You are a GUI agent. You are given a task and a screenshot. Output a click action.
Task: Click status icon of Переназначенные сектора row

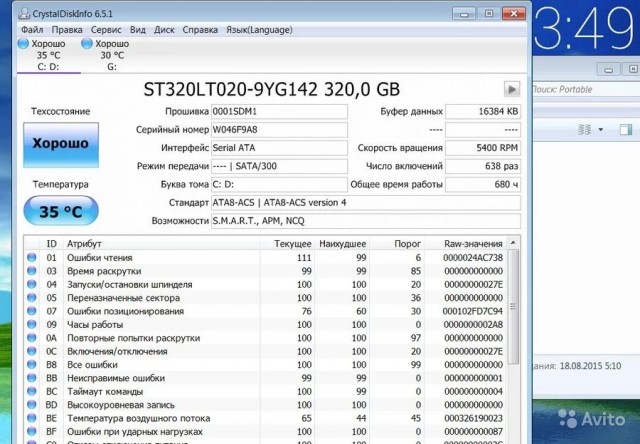[31, 298]
